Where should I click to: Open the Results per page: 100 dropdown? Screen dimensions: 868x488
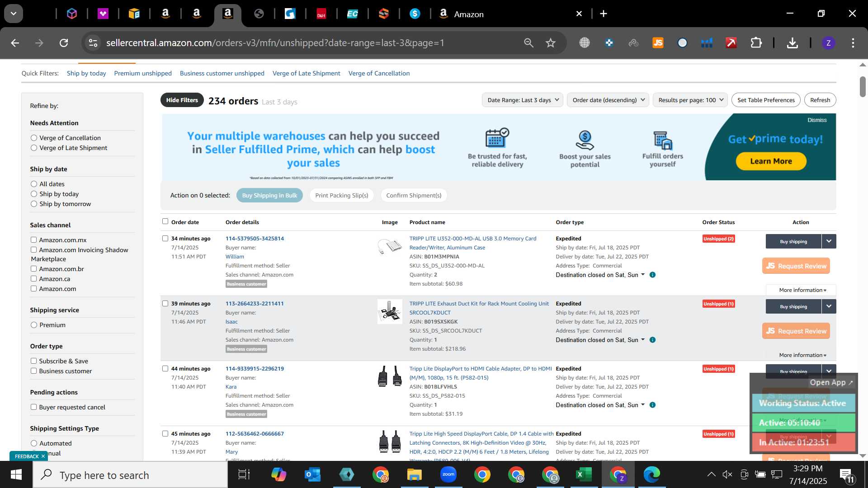point(690,100)
